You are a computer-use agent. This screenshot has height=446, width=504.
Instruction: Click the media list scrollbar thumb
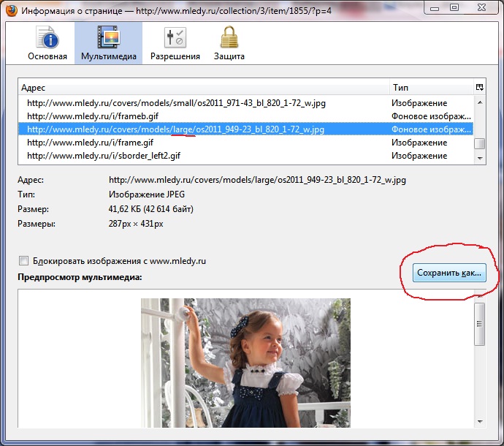coord(480,143)
